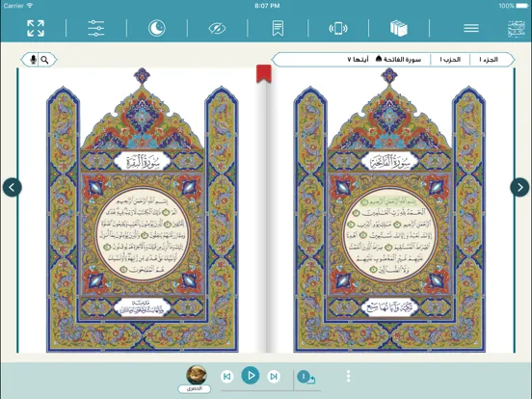
Task: Click the audio progress bar
Action: 271,391
